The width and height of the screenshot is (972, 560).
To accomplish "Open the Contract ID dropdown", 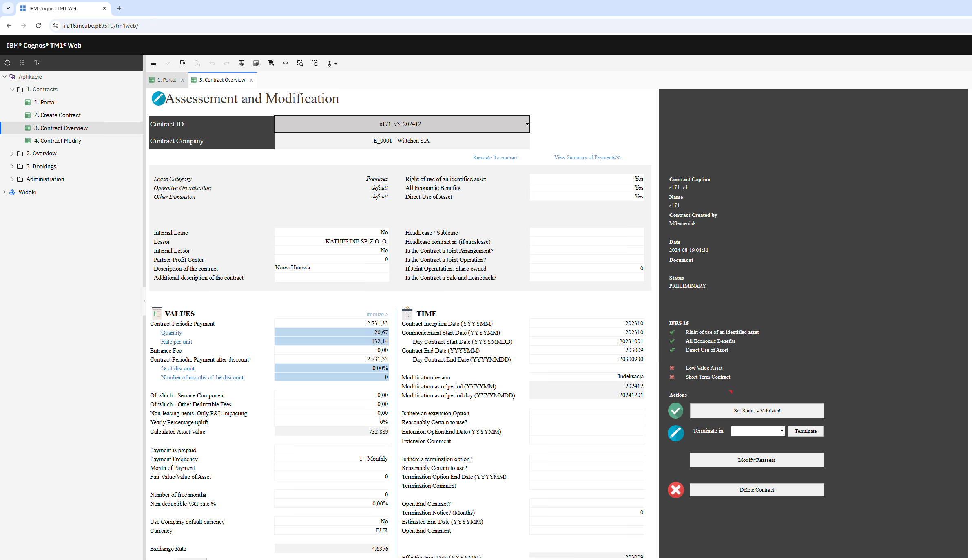I will click(527, 124).
